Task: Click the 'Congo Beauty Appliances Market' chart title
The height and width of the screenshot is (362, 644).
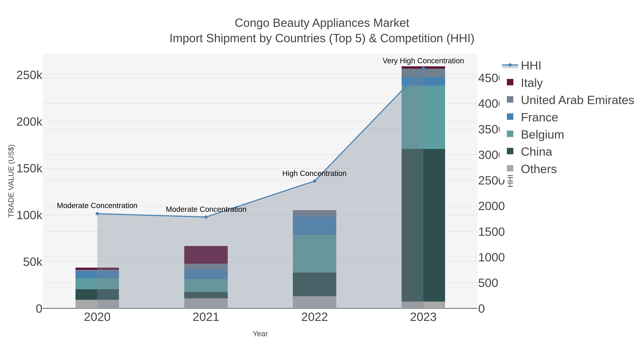Action: coord(322,23)
